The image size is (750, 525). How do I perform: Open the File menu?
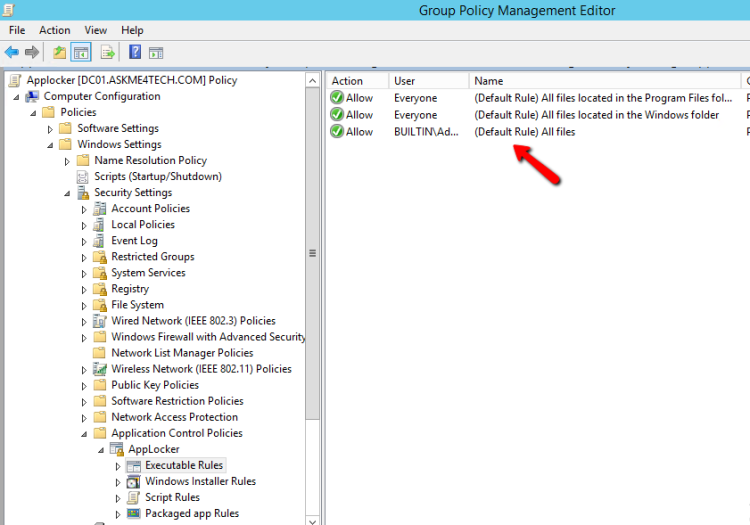coord(17,30)
